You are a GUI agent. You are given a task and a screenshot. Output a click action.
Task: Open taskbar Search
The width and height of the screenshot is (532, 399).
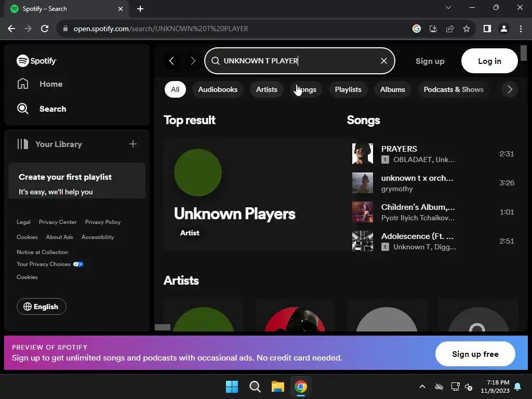coord(255,387)
